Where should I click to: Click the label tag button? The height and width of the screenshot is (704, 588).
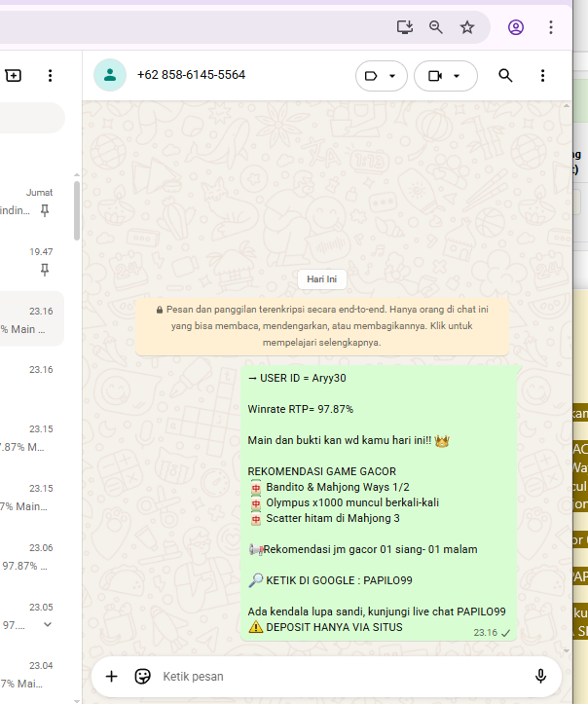[x=371, y=76]
